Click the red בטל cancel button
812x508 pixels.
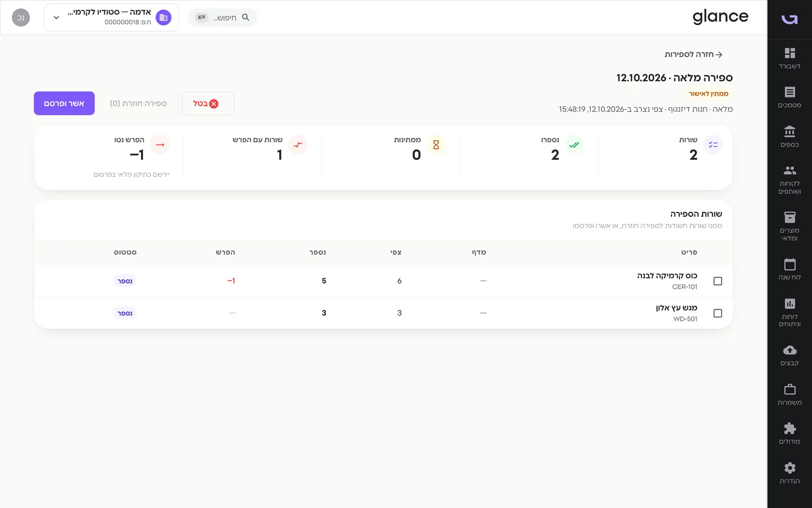click(208, 103)
